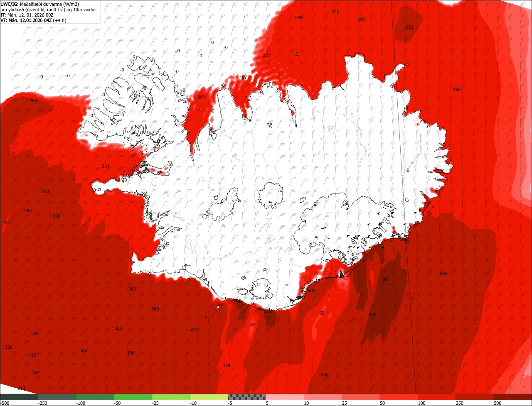Click the 245 value north of Iceland
Image resolution: width=532 pixels, height=406 pixels.
362,19
